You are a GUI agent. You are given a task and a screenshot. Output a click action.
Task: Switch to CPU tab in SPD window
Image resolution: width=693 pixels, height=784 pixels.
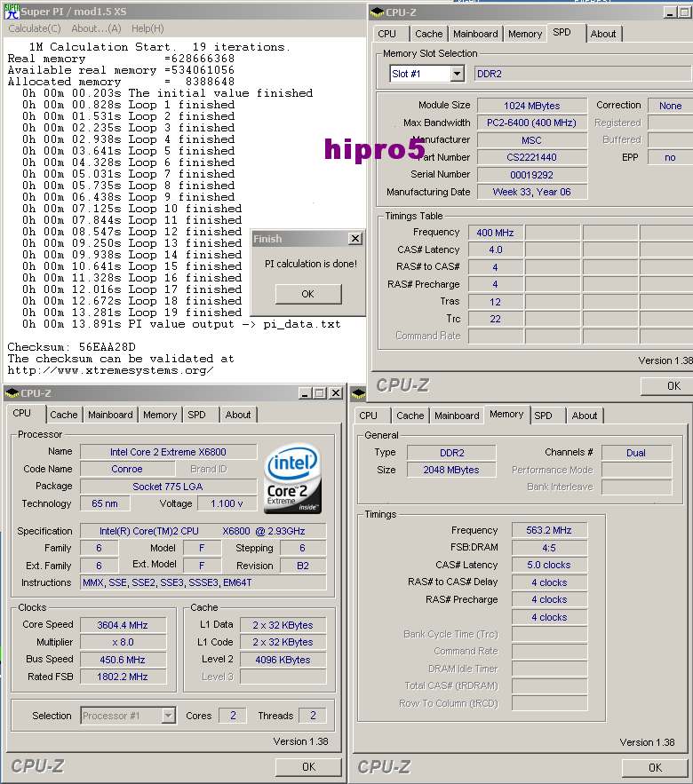pos(386,34)
